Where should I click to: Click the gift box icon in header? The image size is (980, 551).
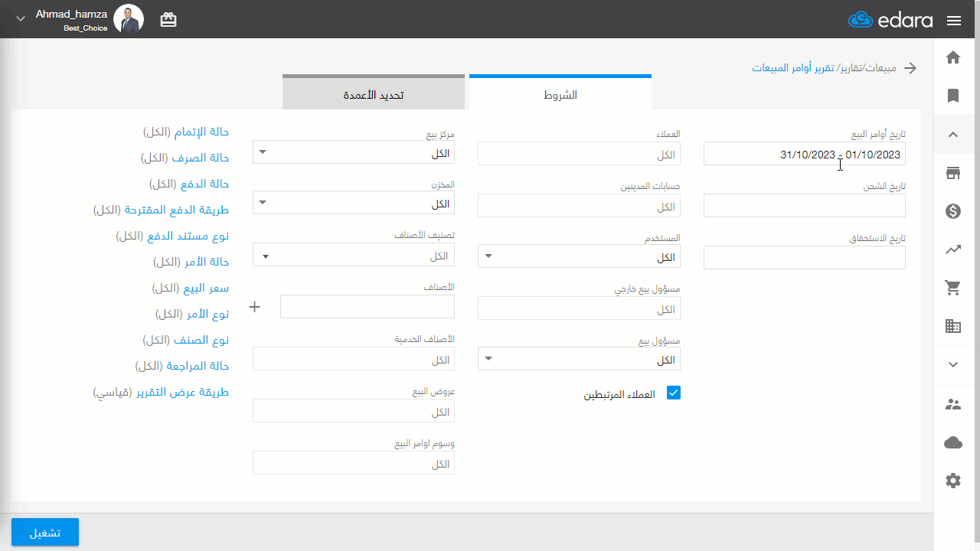coord(168,20)
